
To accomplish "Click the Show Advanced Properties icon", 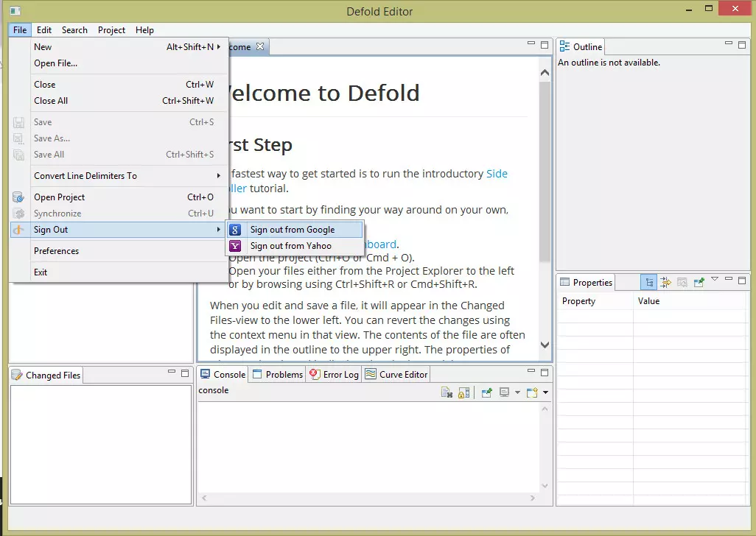I will click(665, 282).
